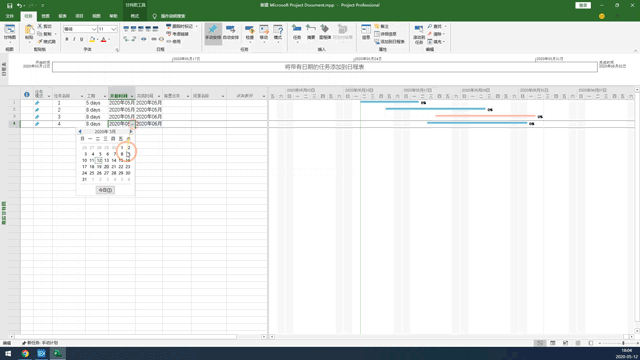Mark task 100% complete
This screenshot has width=640, height=360.
click(156, 29)
